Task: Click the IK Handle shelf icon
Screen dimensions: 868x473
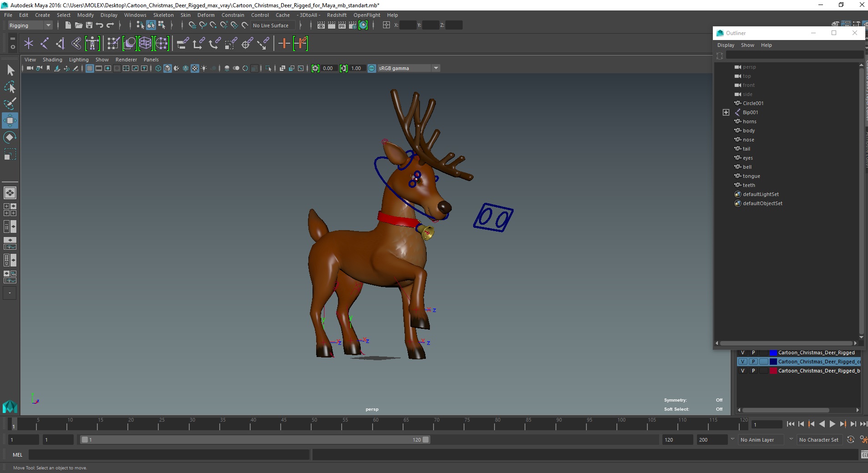Action: coord(60,44)
